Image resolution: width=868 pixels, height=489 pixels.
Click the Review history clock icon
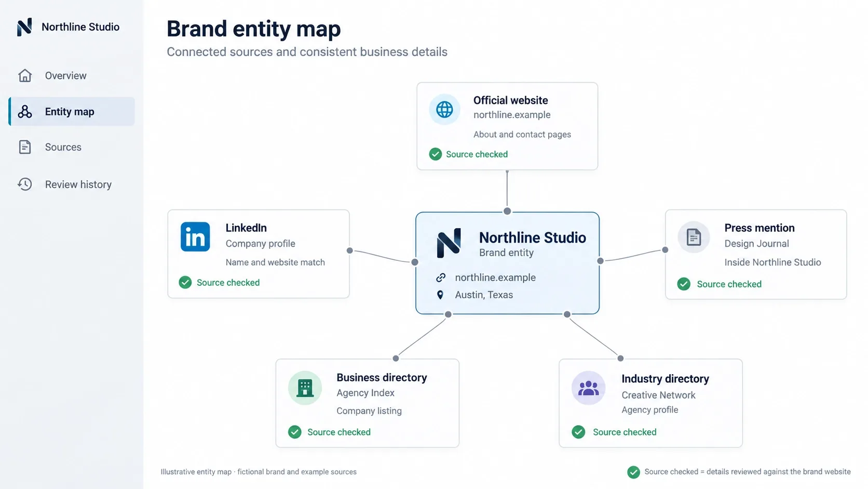[25, 184]
